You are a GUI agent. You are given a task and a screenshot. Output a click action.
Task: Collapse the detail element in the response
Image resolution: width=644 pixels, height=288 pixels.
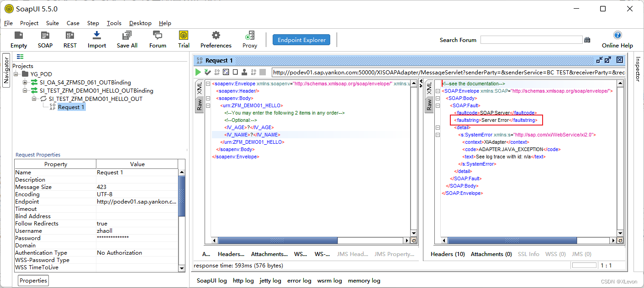pos(438,127)
